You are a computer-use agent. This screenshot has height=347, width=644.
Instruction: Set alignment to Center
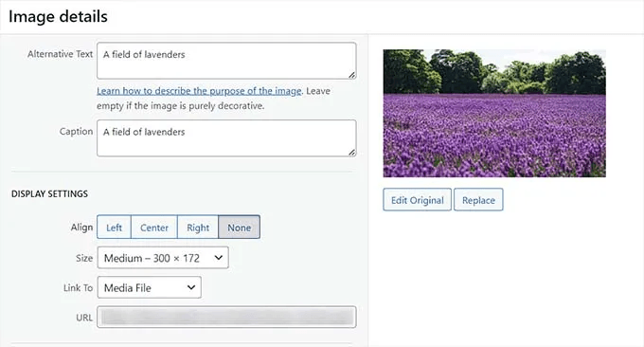(x=154, y=227)
